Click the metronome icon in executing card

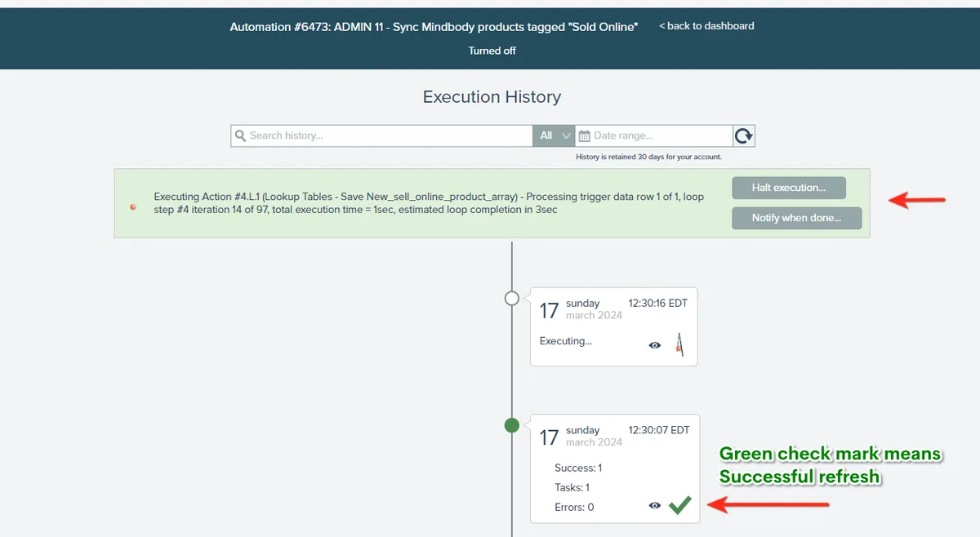pyautogui.click(x=679, y=344)
